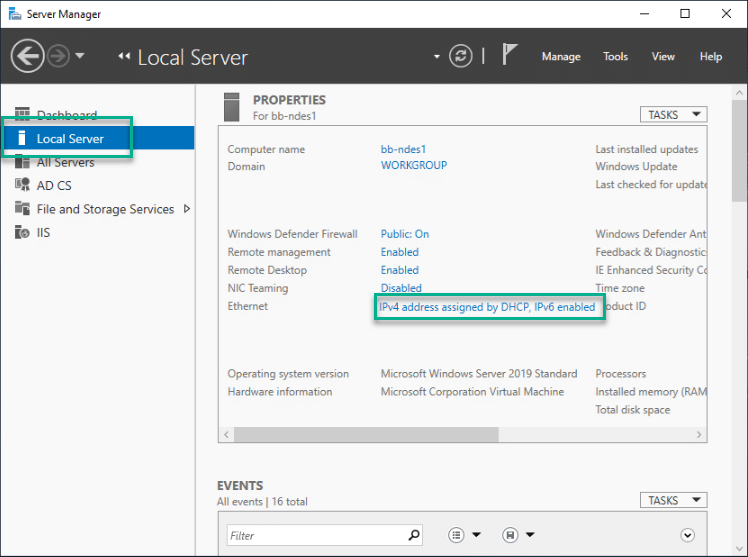The image size is (748, 557).
Task: Select the IIS sidebar icon
Action: tap(22, 232)
